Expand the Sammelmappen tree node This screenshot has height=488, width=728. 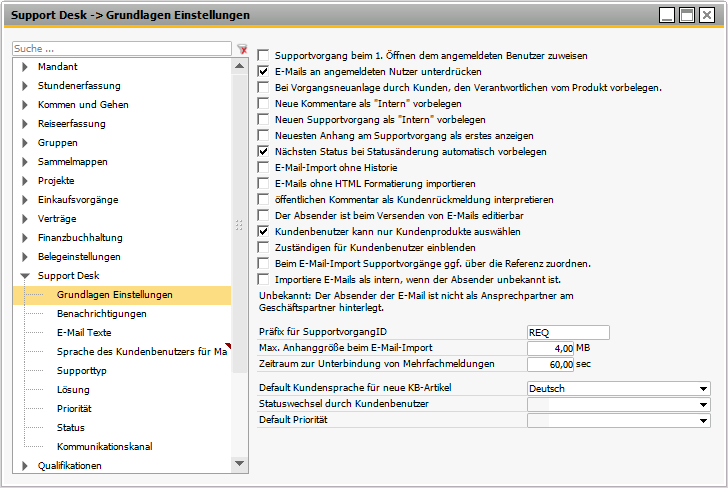(x=25, y=162)
